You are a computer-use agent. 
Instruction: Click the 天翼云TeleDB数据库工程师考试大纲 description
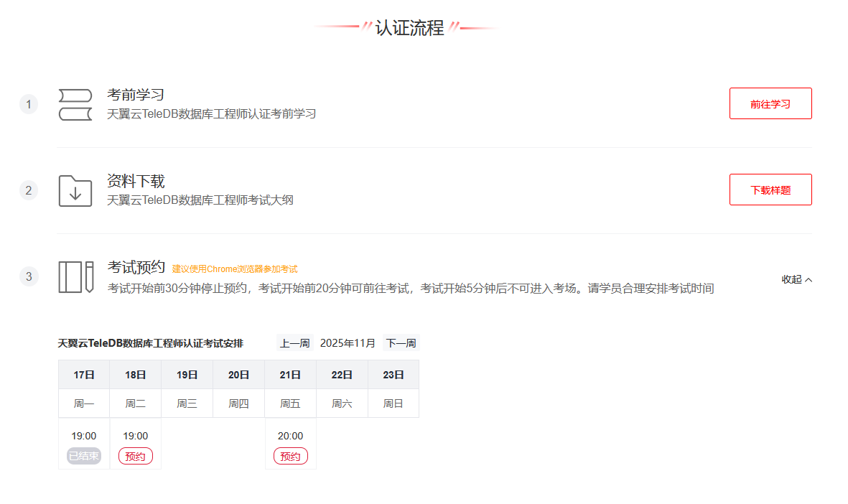(x=200, y=200)
